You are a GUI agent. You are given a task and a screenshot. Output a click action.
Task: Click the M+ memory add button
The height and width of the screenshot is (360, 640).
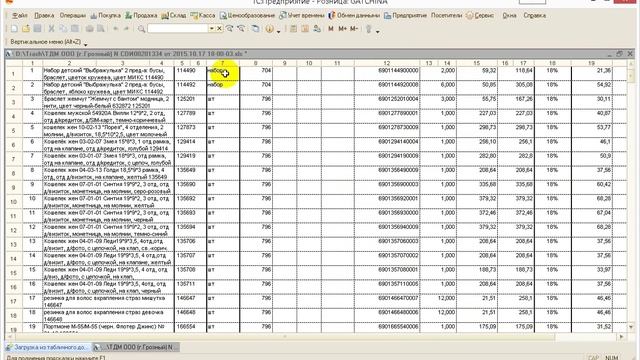coord(342,29)
